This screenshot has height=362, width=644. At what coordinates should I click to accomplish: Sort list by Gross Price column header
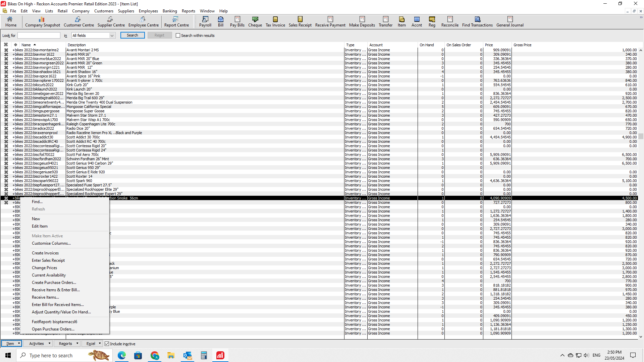click(x=522, y=45)
